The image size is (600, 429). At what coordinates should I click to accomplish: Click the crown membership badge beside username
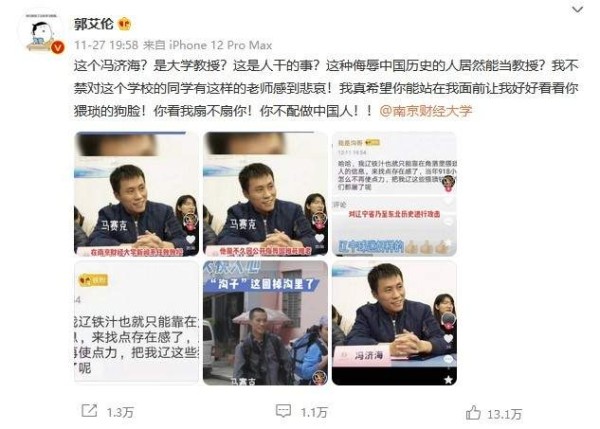pos(125,24)
